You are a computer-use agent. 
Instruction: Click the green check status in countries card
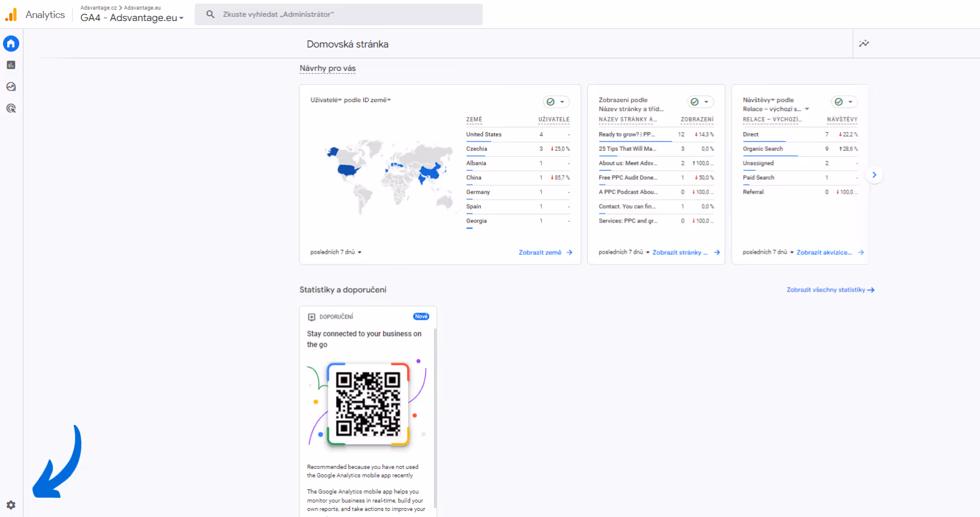coord(550,102)
